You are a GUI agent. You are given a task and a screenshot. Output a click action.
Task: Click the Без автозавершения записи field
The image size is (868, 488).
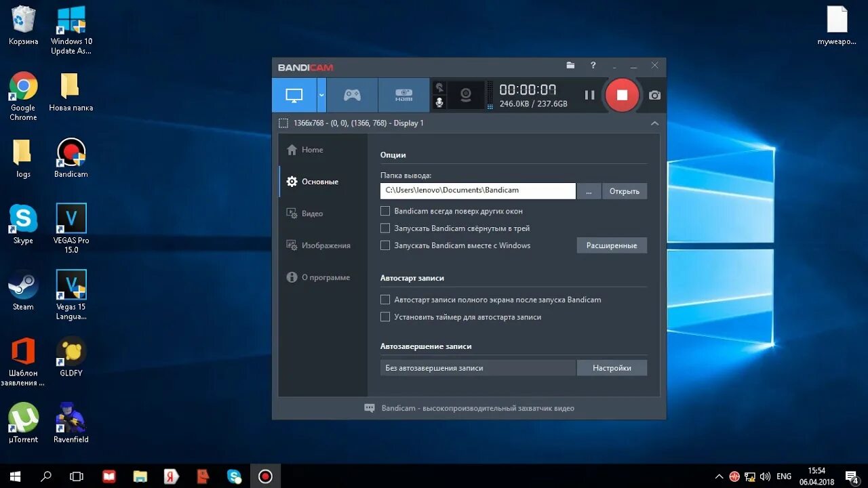pos(478,368)
